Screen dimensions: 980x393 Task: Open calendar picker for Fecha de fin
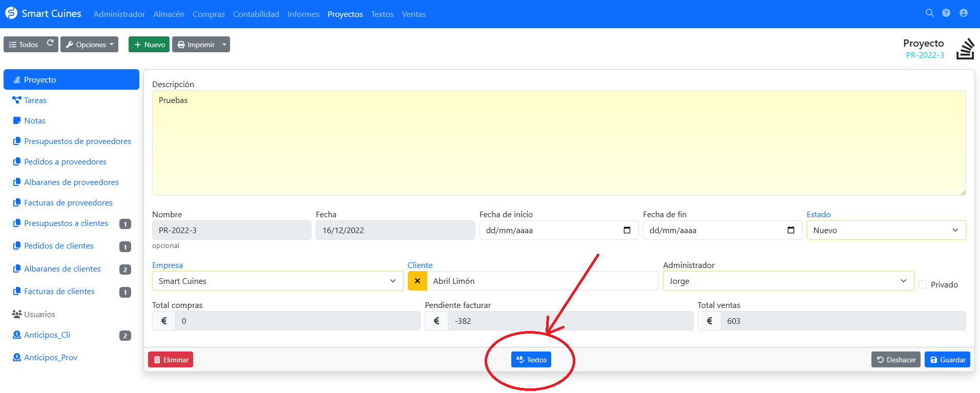[x=790, y=230]
